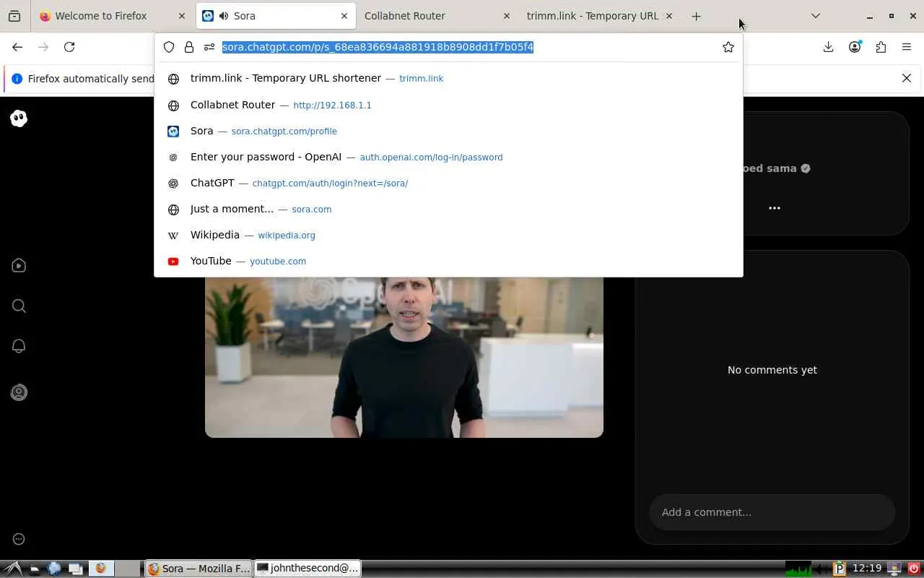
Task: Open the taskbar start menu icon
Action: [x=14, y=569]
